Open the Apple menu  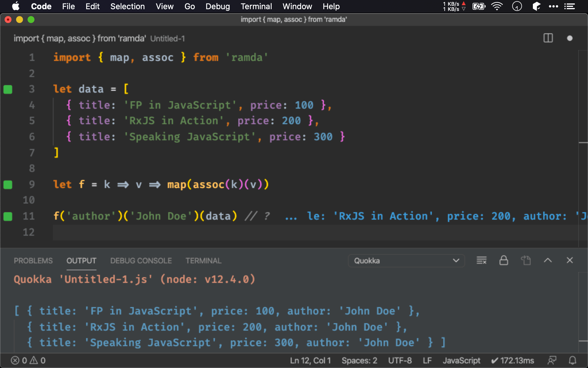pyautogui.click(x=16, y=6)
